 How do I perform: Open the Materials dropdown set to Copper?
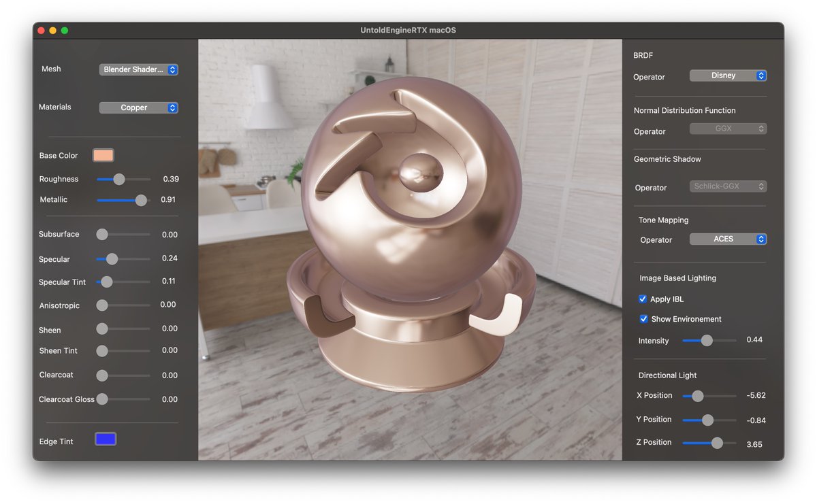(x=139, y=107)
